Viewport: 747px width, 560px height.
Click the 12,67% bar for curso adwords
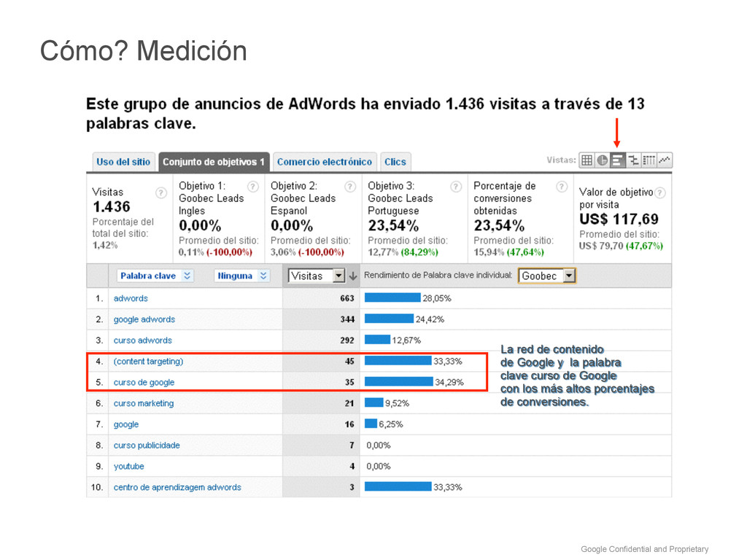tap(377, 340)
